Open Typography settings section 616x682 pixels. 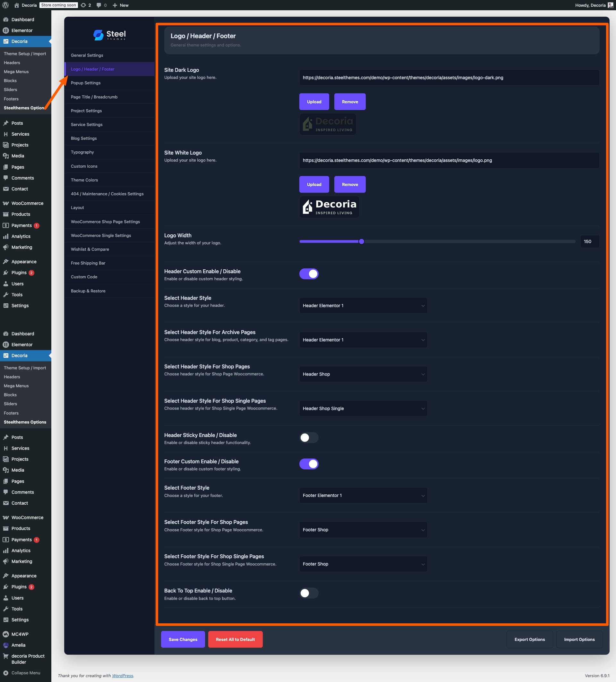click(109, 152)
